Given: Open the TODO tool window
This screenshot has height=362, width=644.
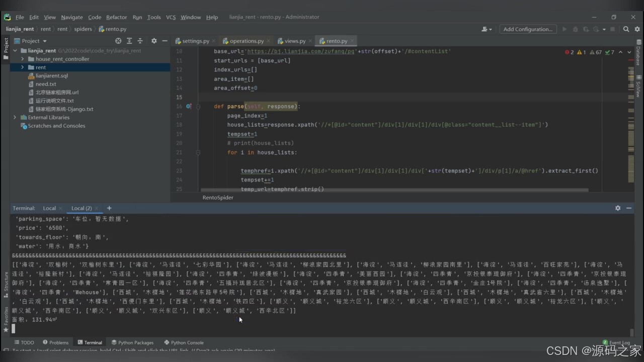Looking at the screenshot, I should tap(24, 342).
